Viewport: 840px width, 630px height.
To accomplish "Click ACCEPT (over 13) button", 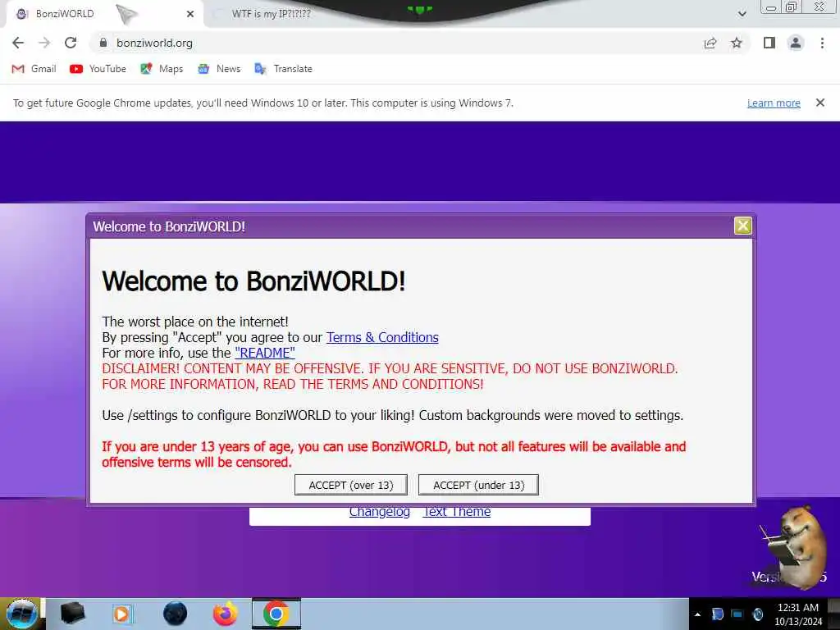I will pyautogui.click(x=351, y=485).
